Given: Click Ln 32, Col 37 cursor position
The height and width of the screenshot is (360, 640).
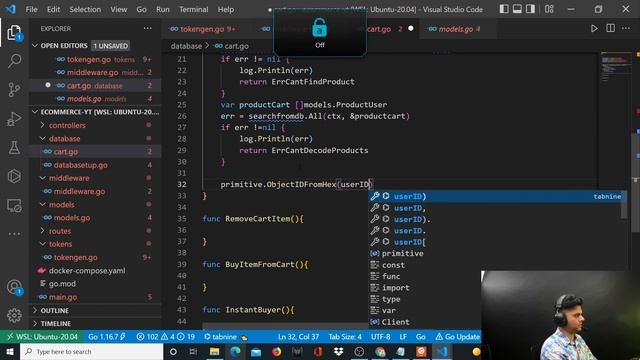Looking at the screenshot, I should (x=298, y=337).
